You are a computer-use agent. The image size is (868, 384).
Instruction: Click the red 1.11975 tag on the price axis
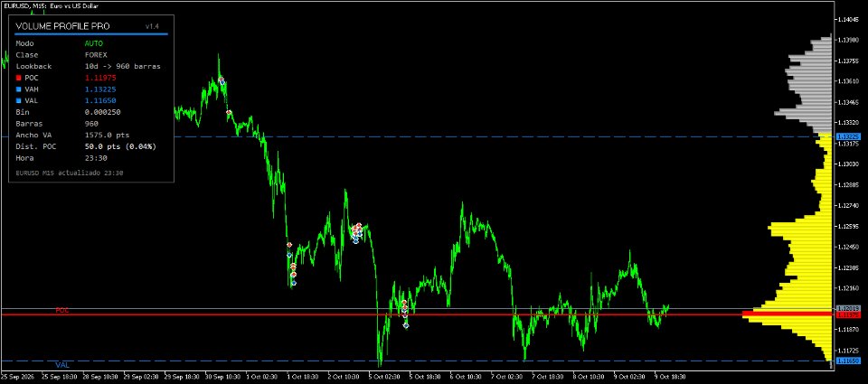[848, 314]
